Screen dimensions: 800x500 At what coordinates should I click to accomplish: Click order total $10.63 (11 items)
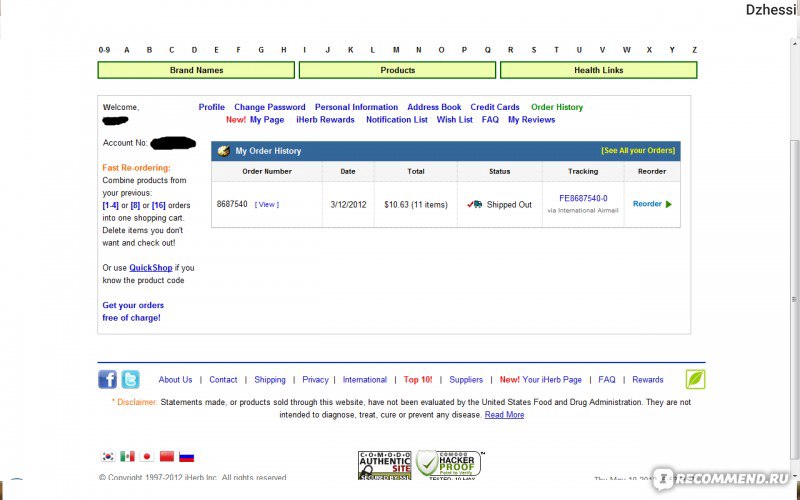click(x=416, y=205)
